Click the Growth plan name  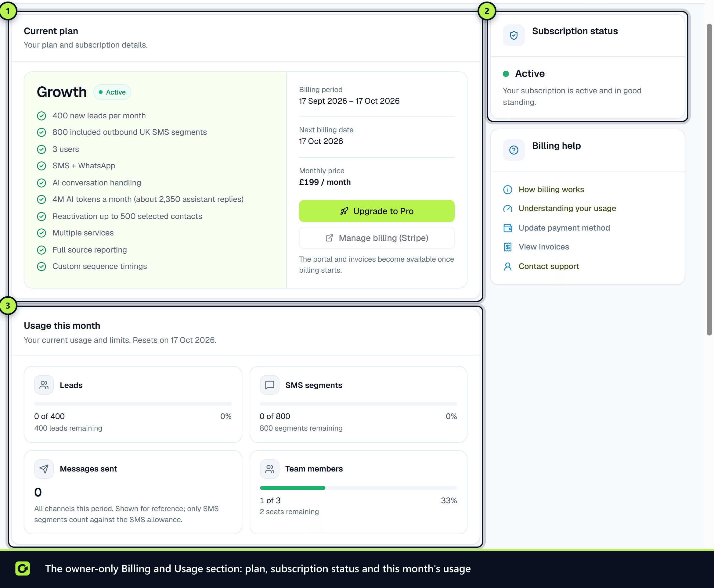(x=62, y=92)
